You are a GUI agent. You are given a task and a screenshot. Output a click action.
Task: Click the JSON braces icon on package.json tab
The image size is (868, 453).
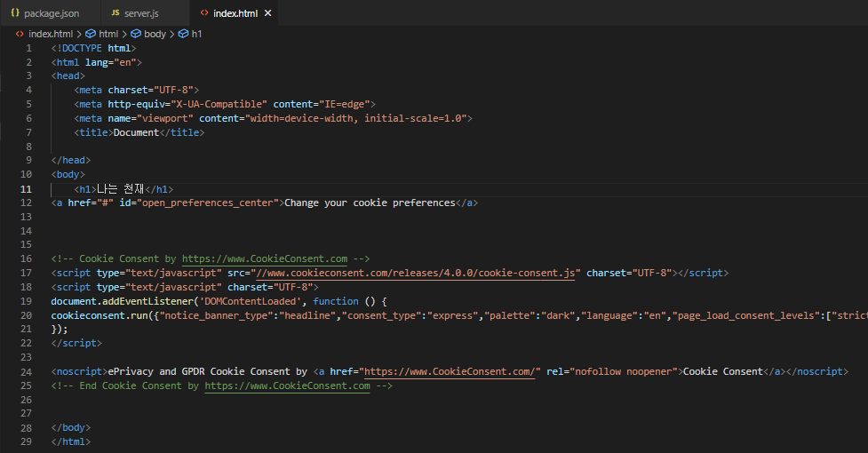click(15, 12)
